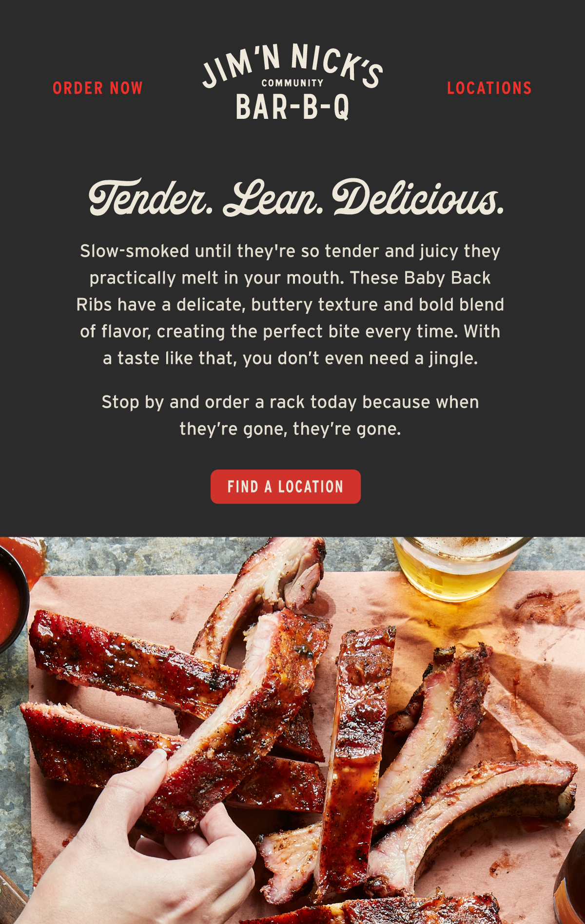Select the 'Delicious.' word in headline
This screenshot has height=924, width=585.
click(418, 198)
